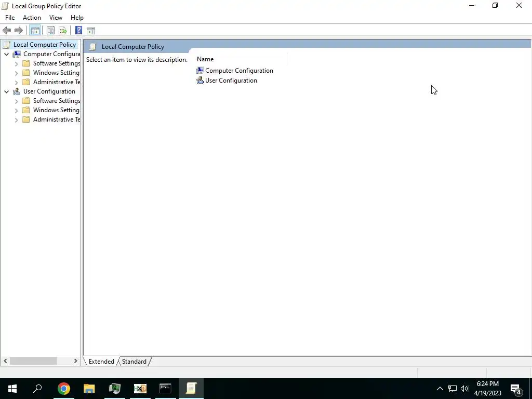532x399 pixels.
Task: Open taskbar Search magnifier
Action: tap(37, 389)
